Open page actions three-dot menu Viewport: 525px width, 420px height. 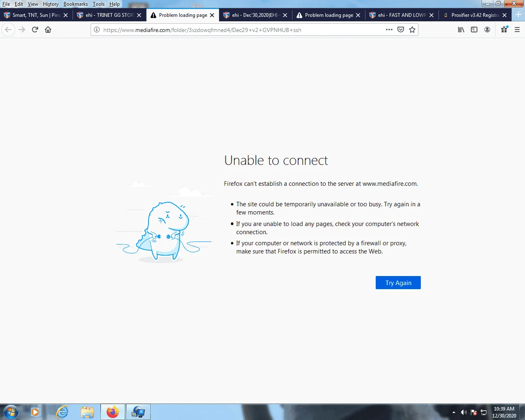389,30
